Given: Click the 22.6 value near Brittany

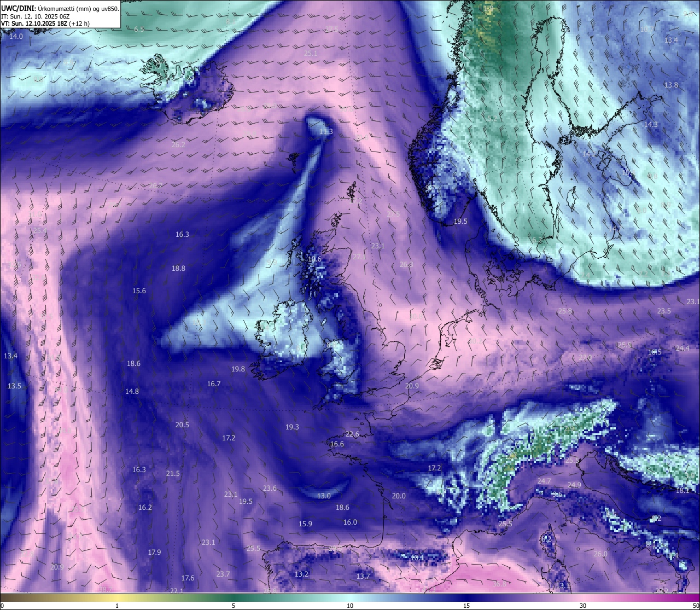Looking at the screenshot, I should [x=352, y=434].
